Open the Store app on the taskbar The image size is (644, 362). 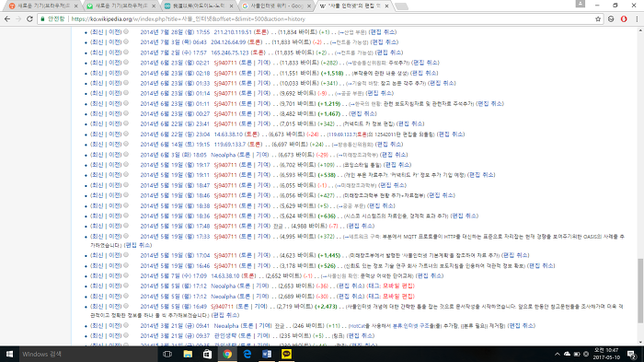click(207, 355)
